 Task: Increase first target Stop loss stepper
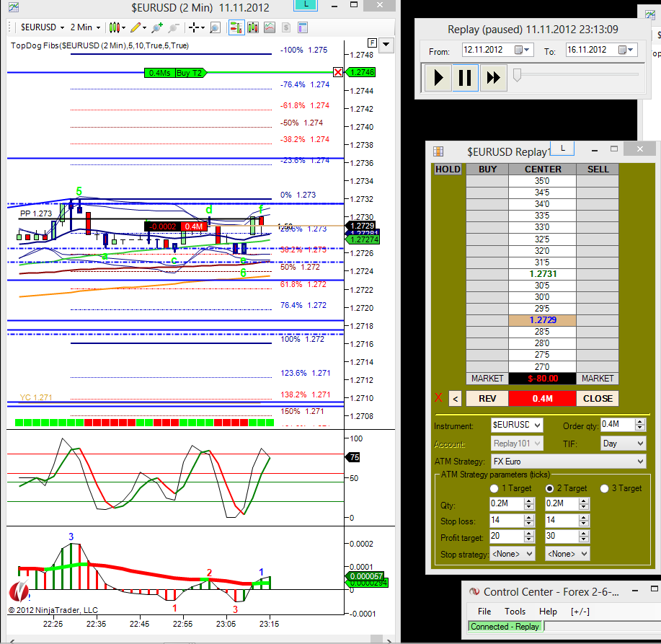tap(529, 516)
